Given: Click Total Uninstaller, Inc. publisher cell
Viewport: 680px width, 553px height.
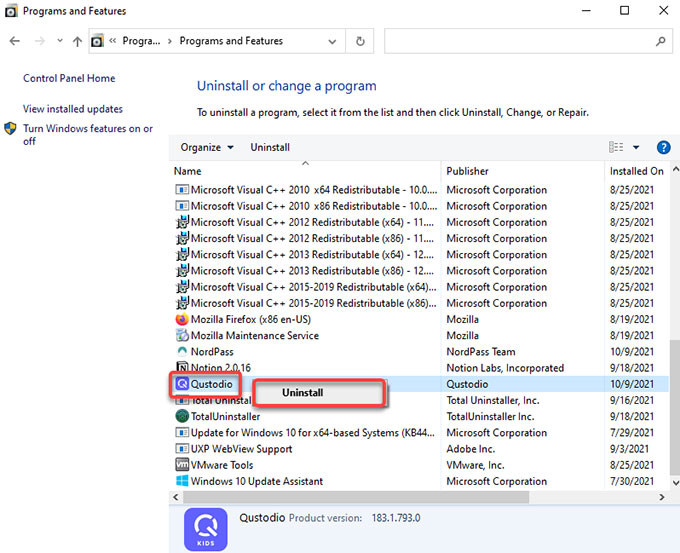Looking at the screenshot, I should tap(493, 400).
